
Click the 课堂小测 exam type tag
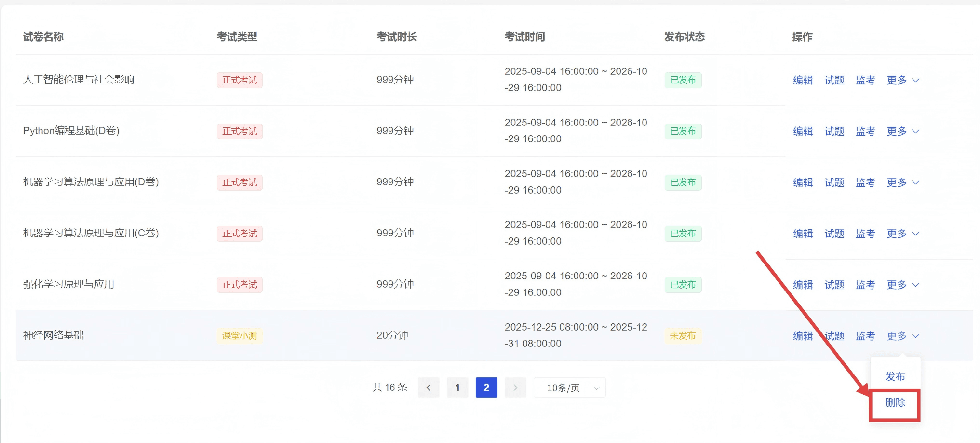(239, 336)
